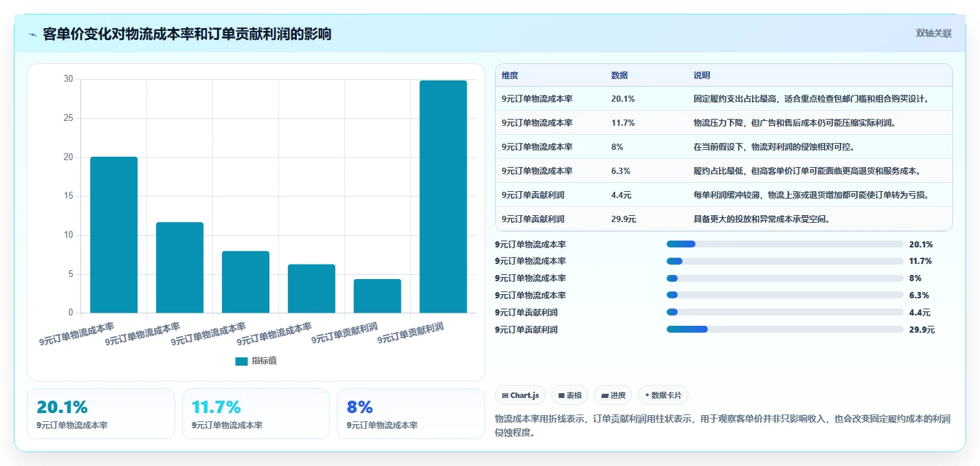
Task: Click the chart bar with value 11.7
Action: 180,267
